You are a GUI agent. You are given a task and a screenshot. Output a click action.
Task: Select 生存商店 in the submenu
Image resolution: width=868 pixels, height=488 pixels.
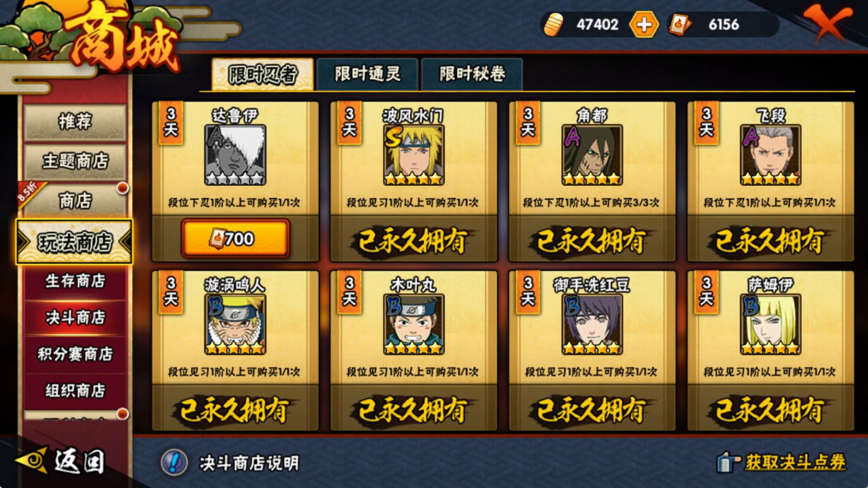click(x=75, y=281)
